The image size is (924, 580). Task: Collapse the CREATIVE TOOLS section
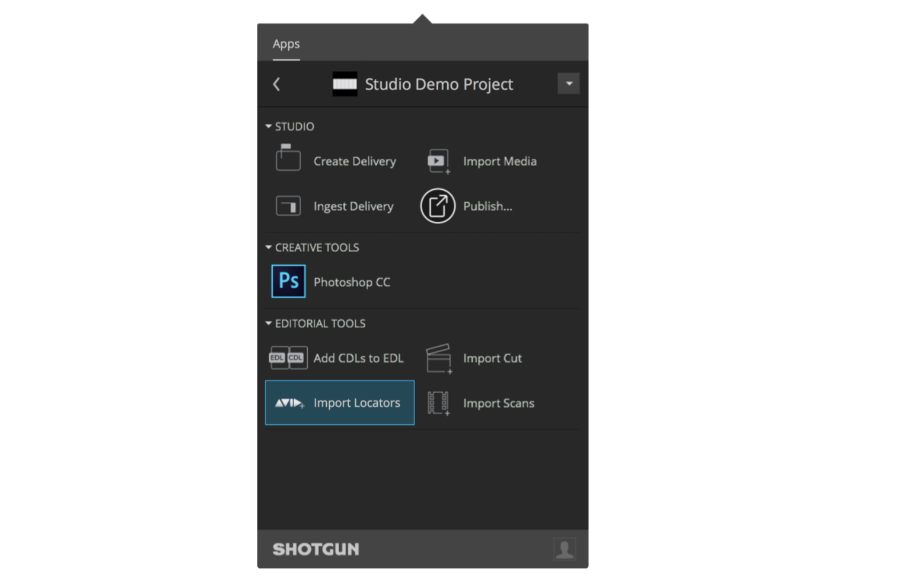[x=269, y=247]
